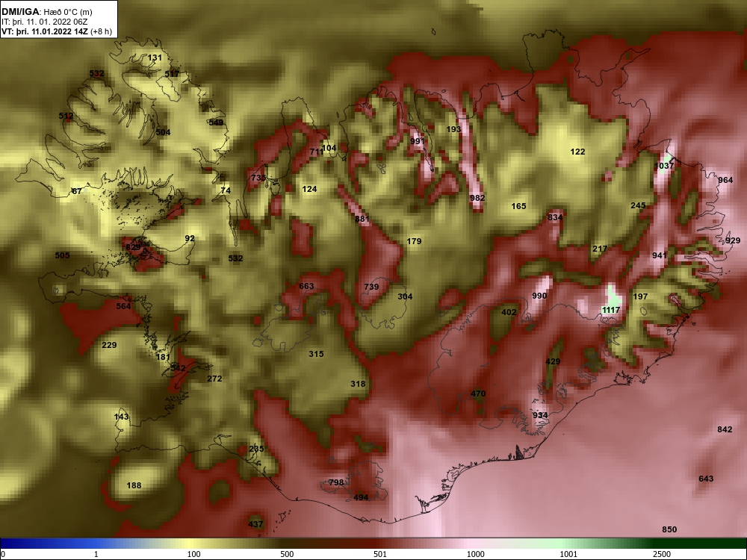Click the 'IT: þri. 11. 01. 2022 06Z' line
The image size is (747, 560).
point(37,22)
